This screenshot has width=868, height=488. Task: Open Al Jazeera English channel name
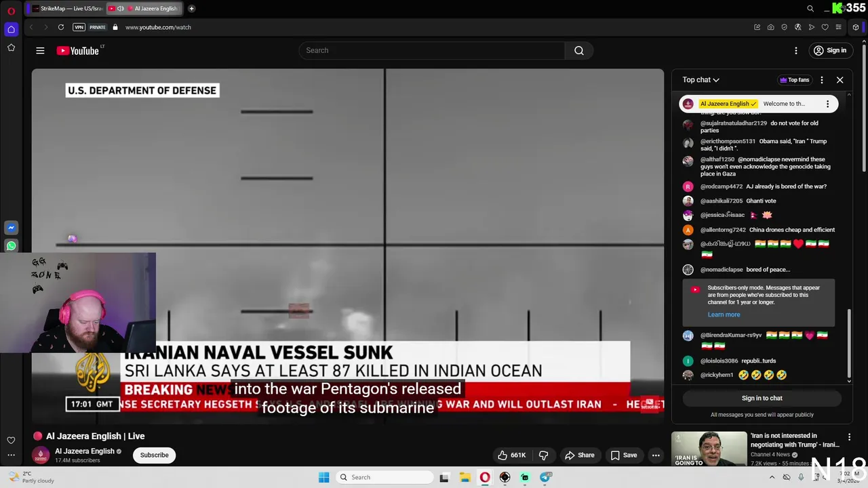coord(84,451)
